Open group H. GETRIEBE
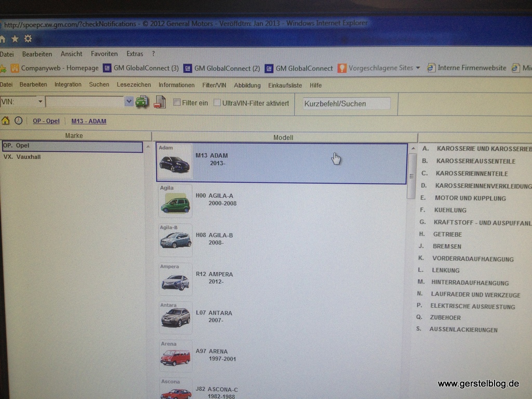The width and height of the screenshot is (532, 399). [441, 234]
